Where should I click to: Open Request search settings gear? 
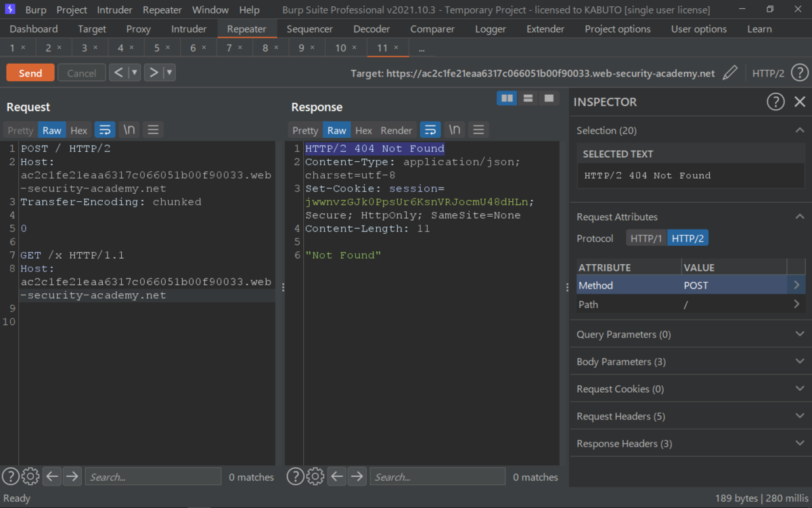point(30,477)
